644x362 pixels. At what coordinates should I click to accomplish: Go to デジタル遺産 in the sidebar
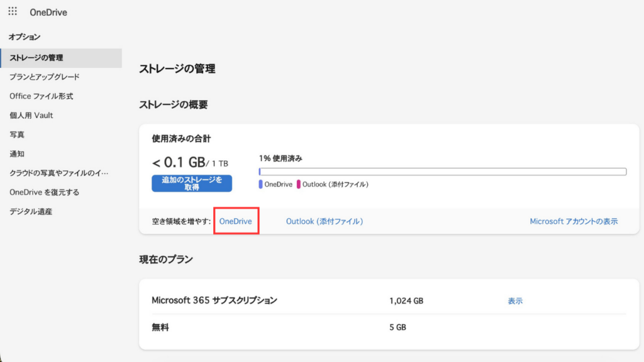(31, 212)
